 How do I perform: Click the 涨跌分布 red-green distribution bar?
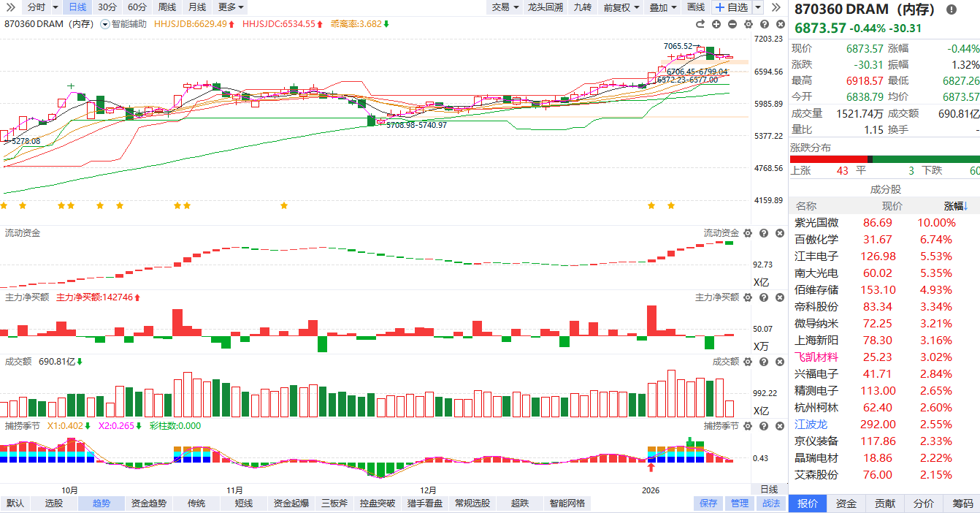884,159
